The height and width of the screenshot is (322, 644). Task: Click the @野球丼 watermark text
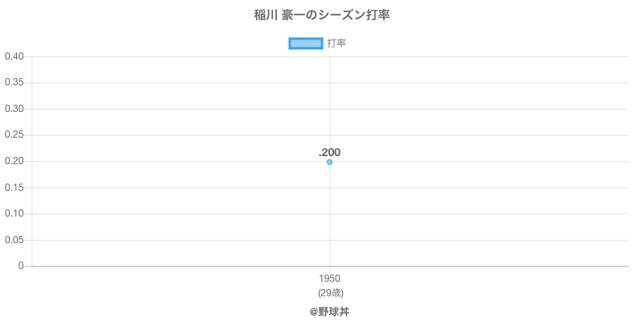[x=329, y=311]
